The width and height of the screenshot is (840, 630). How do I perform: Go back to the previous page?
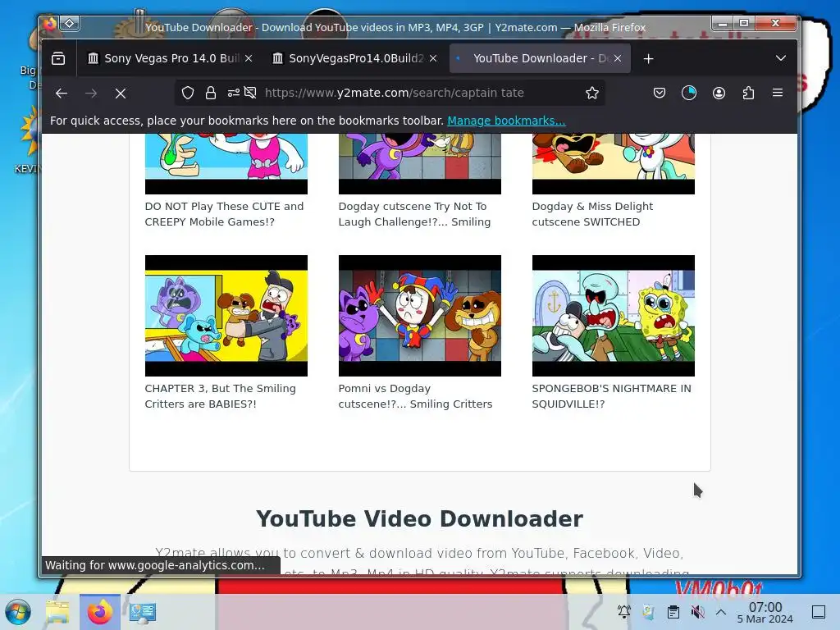tap(61, 94)
